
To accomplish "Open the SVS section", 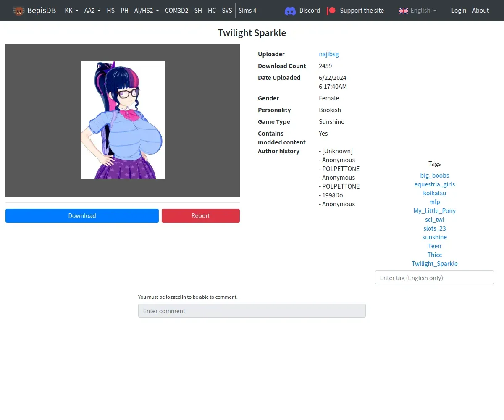I will [x=227, y=10].
